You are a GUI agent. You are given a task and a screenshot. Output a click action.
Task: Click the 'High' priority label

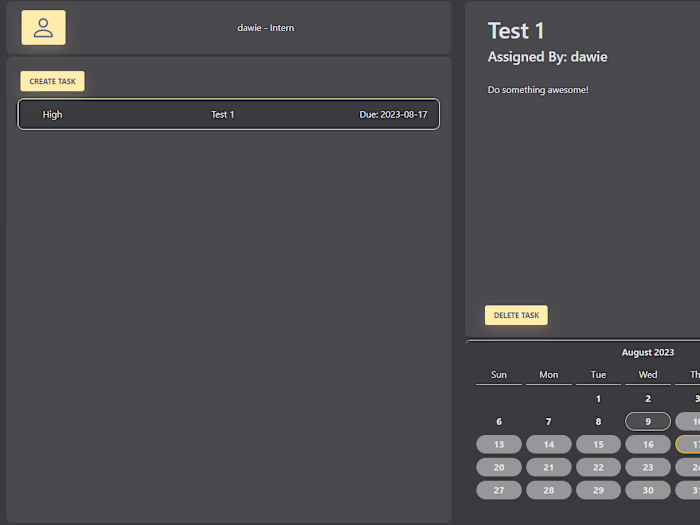[x=52, y=115]
